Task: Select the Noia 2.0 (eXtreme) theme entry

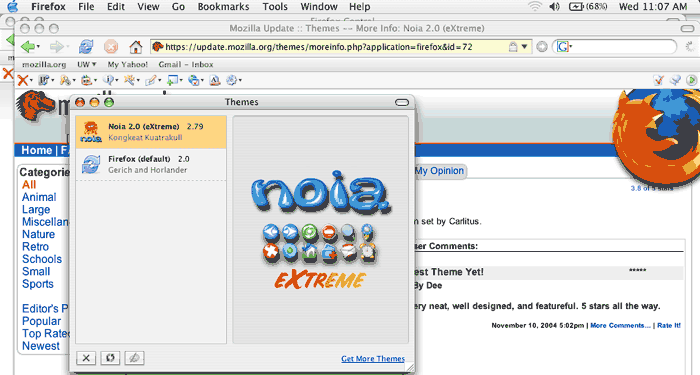Action: [151, 132]
